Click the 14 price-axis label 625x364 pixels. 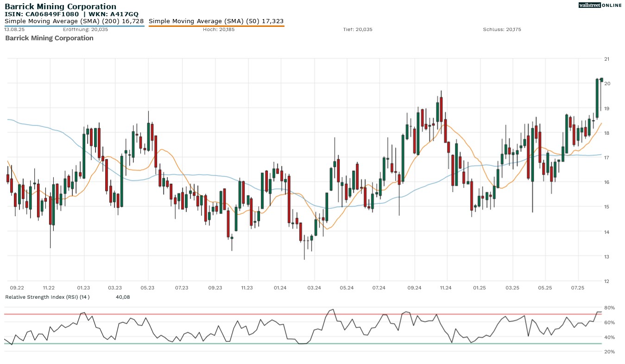coord(606,232)
